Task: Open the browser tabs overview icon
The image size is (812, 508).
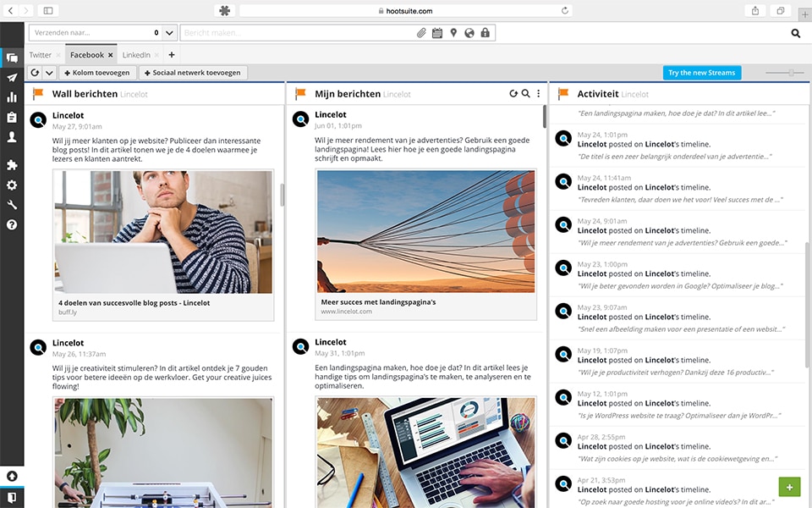Action: pos(780,10)
